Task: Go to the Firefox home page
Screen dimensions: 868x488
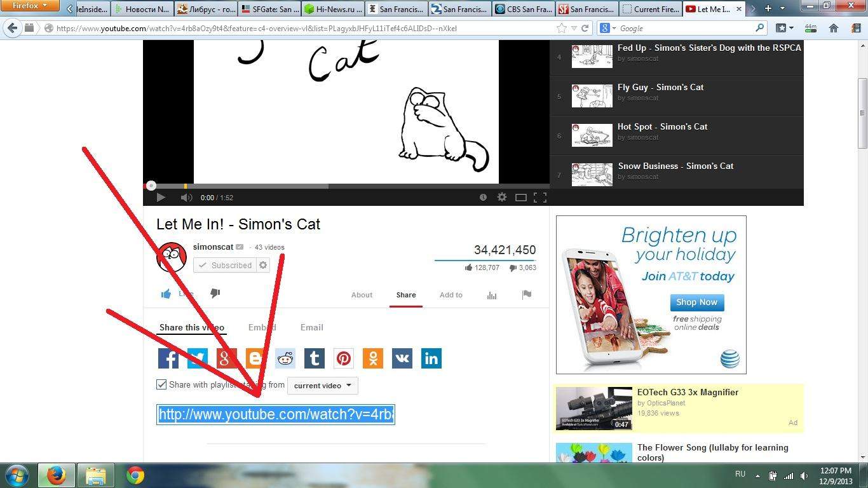Action: 834,28
